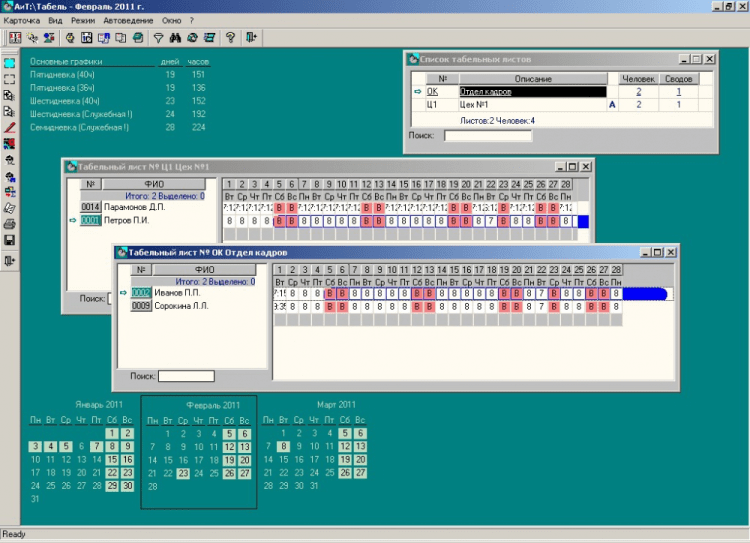Click the binoculars search icon in toolbar
750x543 pixels.
point(175,38)
